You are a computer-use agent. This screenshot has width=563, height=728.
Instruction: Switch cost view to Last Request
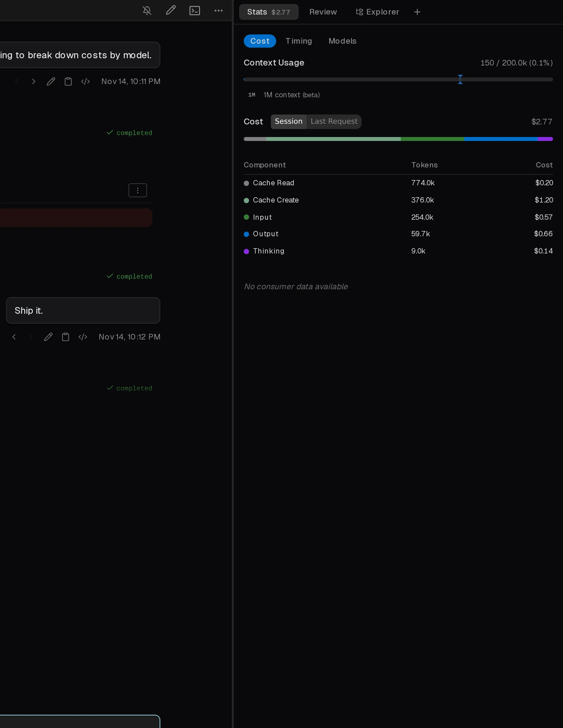[333, 121]
